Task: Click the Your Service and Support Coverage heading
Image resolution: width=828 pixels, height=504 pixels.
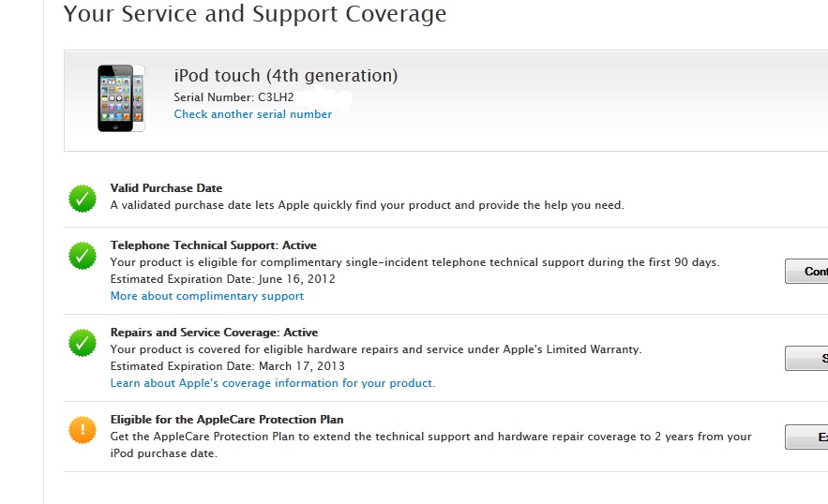Action: [254, 14]
